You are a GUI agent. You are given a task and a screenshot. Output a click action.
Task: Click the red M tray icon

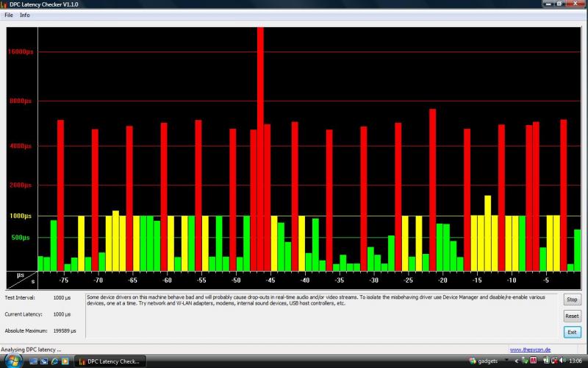click(533, 361)
